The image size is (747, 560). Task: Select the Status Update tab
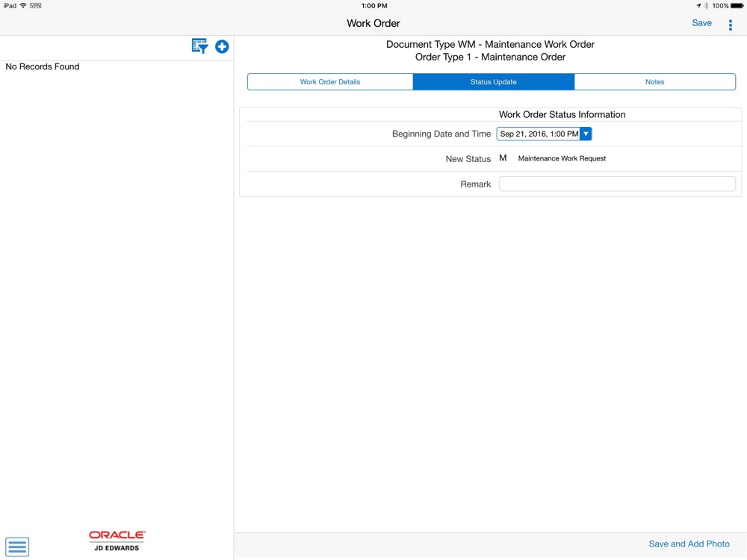tap(494, 82)
